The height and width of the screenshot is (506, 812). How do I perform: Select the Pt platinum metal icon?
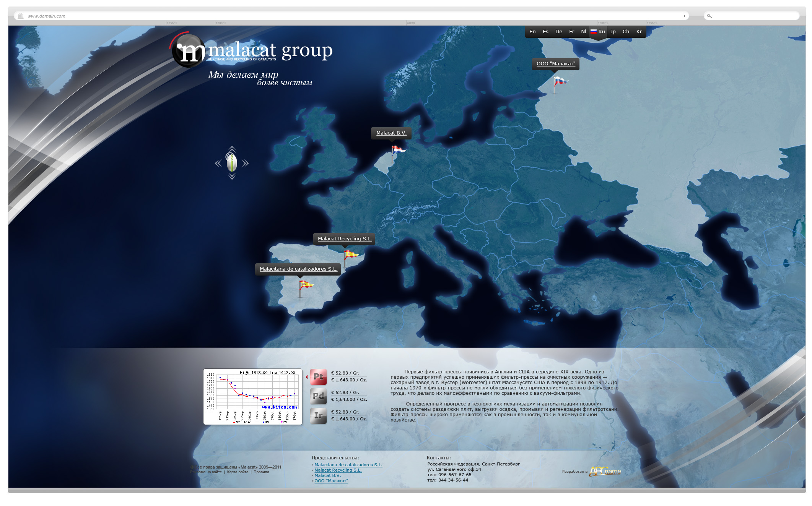[x=318, y=377]
